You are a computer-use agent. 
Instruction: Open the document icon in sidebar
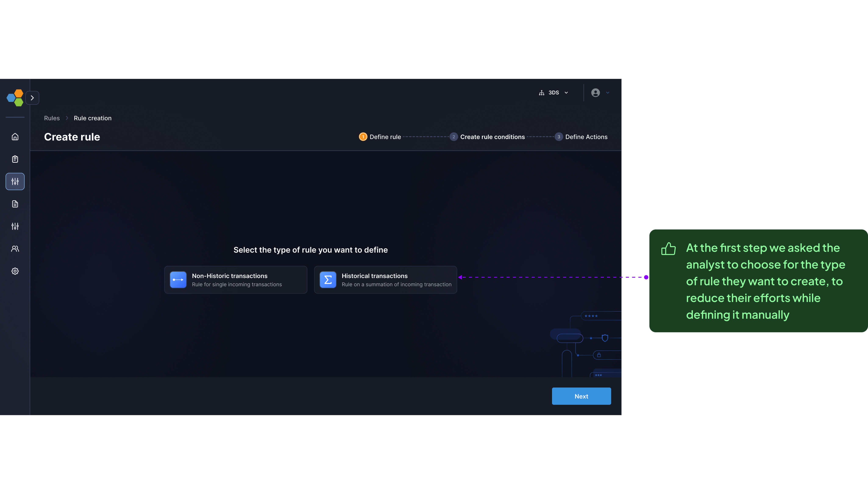[x=15, y=204]
